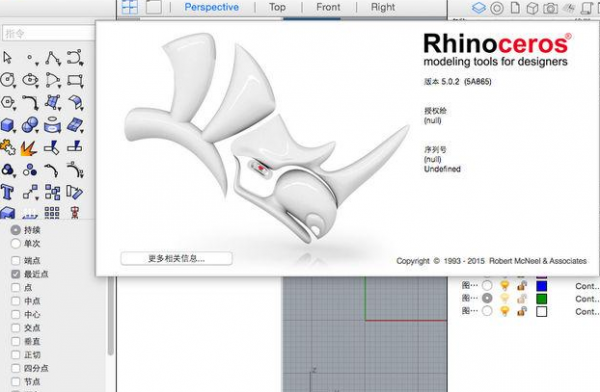
Task: Activate the Polyline drawing tool
Action: 53,58
